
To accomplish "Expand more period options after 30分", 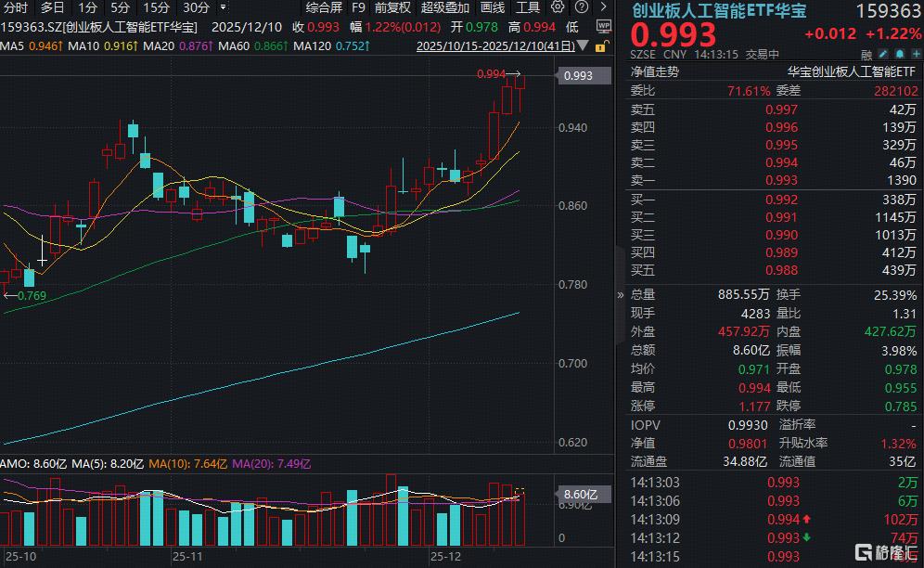I will coord(221,7).
